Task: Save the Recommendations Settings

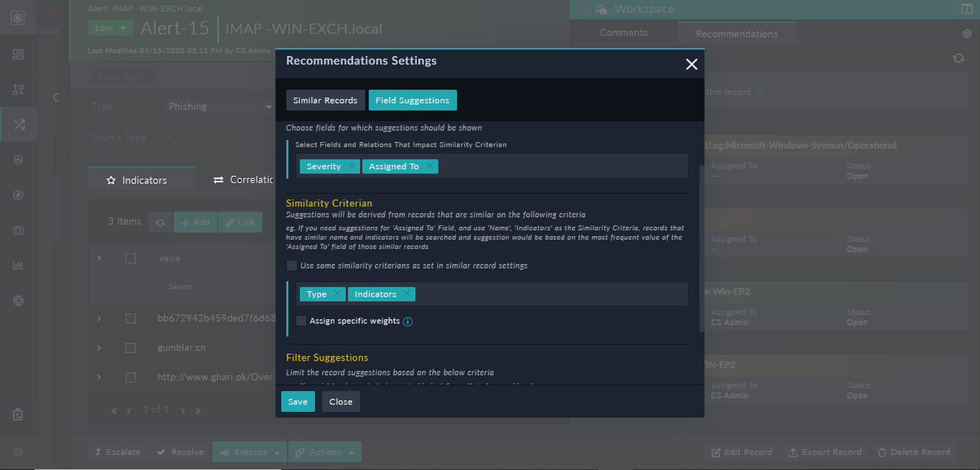Action: coord(297,401)
